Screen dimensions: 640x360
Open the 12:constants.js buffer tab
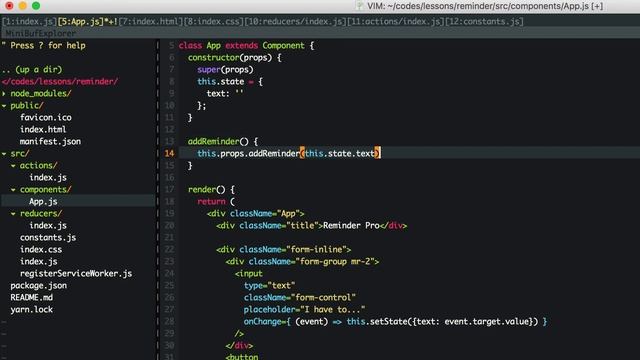[484, 21]
